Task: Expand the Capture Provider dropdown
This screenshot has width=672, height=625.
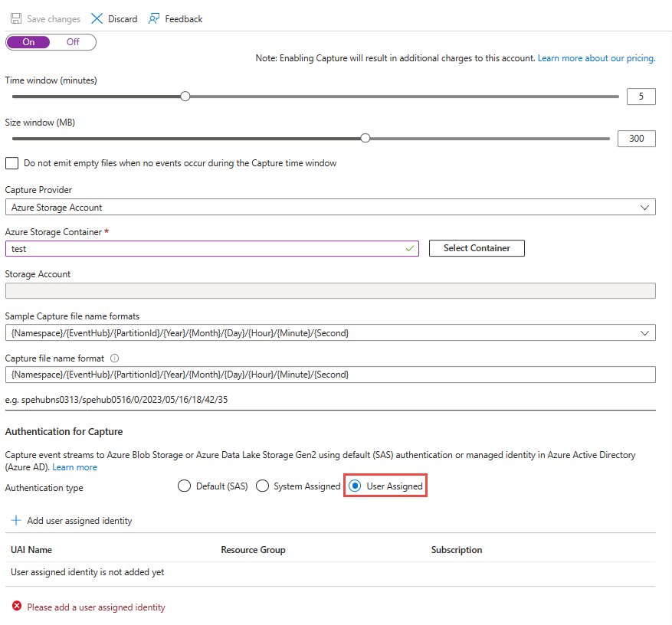Action: pyautogui.click(x=329, y=208)
